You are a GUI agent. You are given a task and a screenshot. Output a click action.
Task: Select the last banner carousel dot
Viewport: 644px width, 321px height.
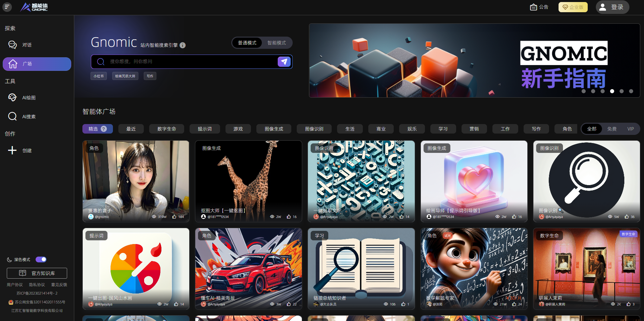click(631, 91)
